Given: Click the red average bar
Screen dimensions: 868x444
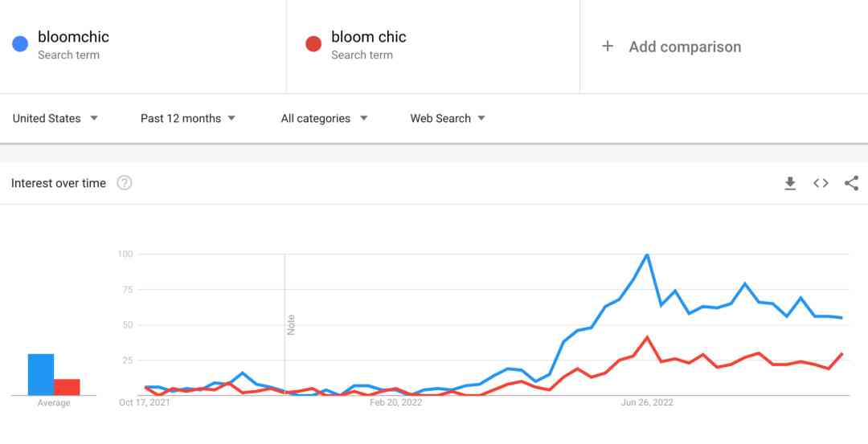Looking at the screenshot, I should click(68, 387).
